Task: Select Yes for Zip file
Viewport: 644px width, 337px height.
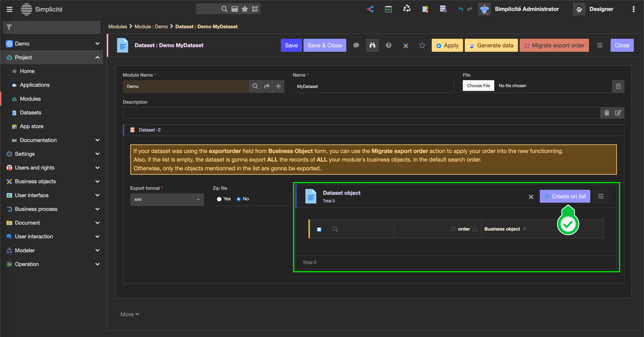Action: [x=219, y=199]
